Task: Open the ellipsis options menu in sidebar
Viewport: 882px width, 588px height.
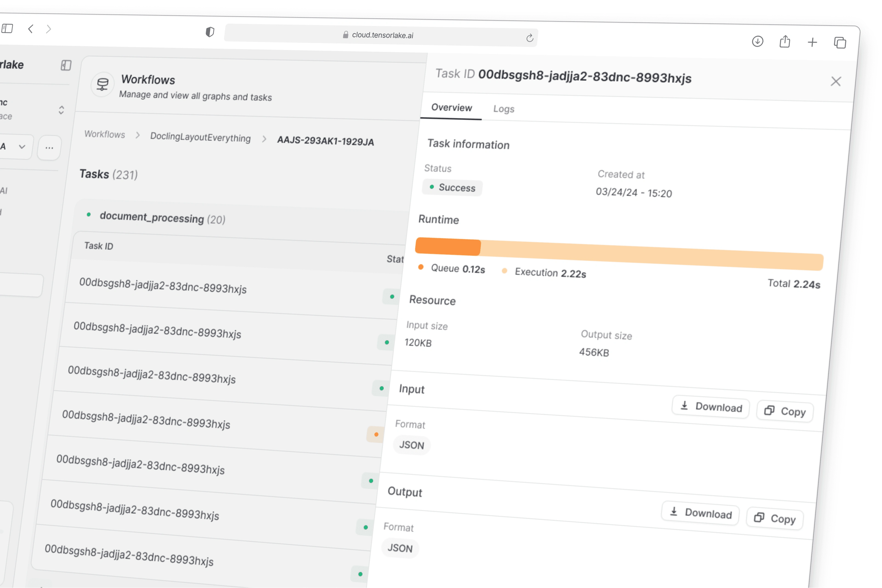Action: click(x=49, y=147)
